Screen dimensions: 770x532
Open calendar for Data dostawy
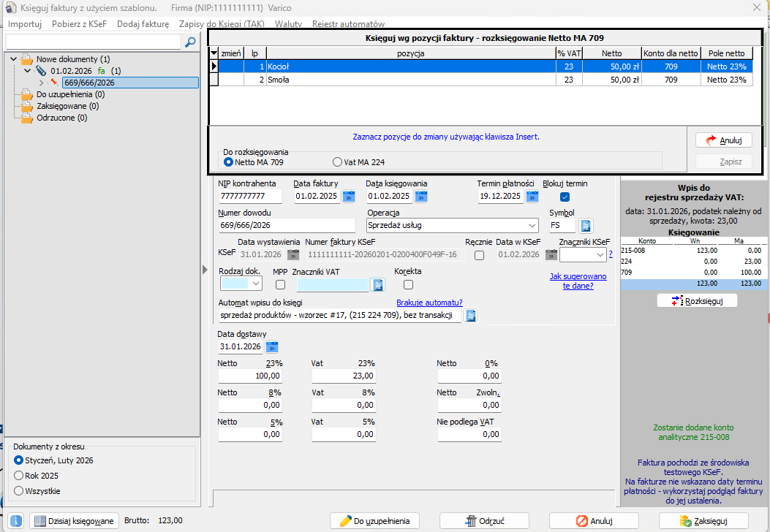click(x=272, y=346)
